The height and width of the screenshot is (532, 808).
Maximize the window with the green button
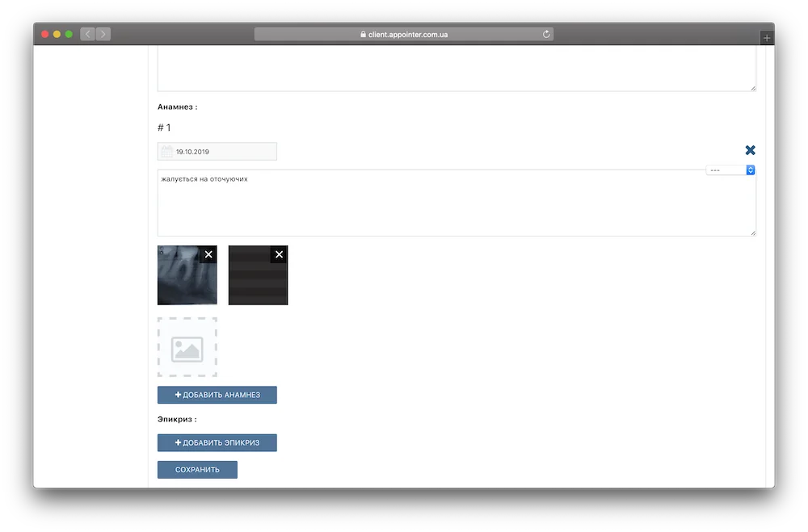[69, 34]
